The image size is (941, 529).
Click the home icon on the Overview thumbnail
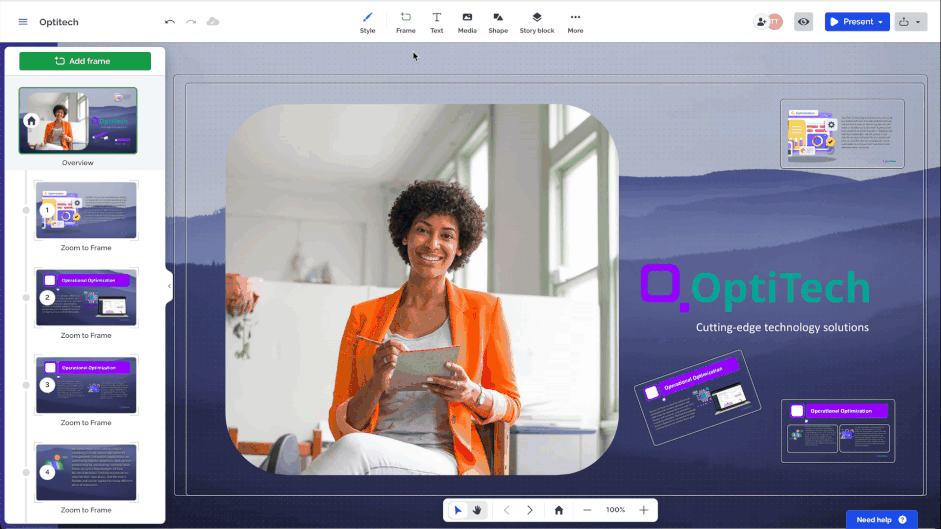[31, 121]
